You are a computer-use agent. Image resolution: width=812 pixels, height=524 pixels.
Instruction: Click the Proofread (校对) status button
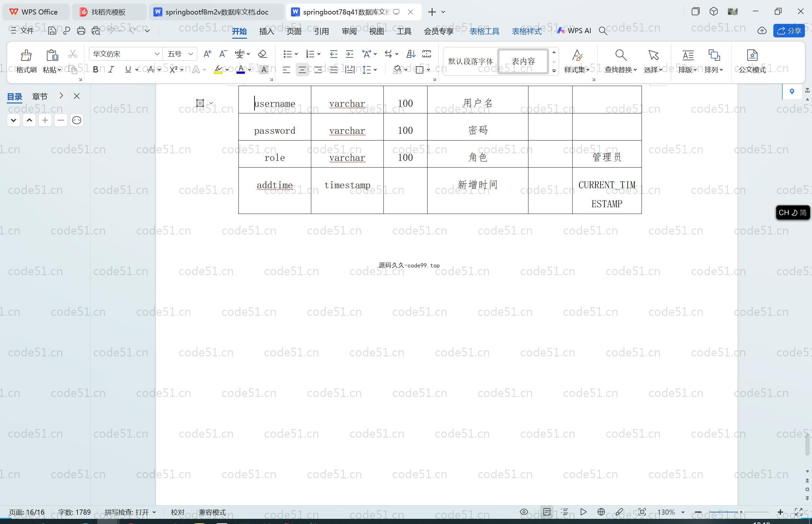[178, 512]
